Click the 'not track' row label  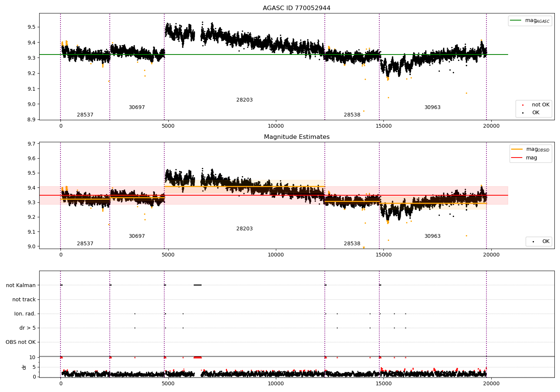[x=24, y=299]
